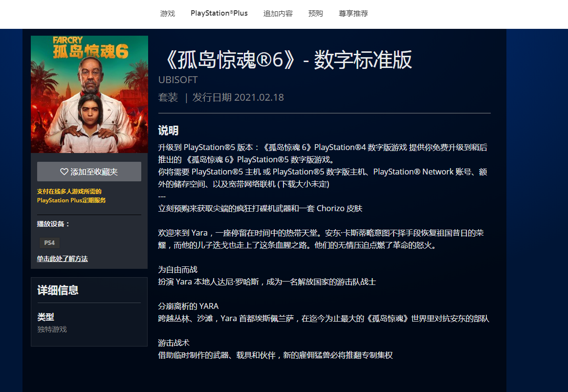The height and width of the screenshot is (392, 568).
Task: Open Far Cry 6 cover art thumbnail
Action: pos(89,94)
